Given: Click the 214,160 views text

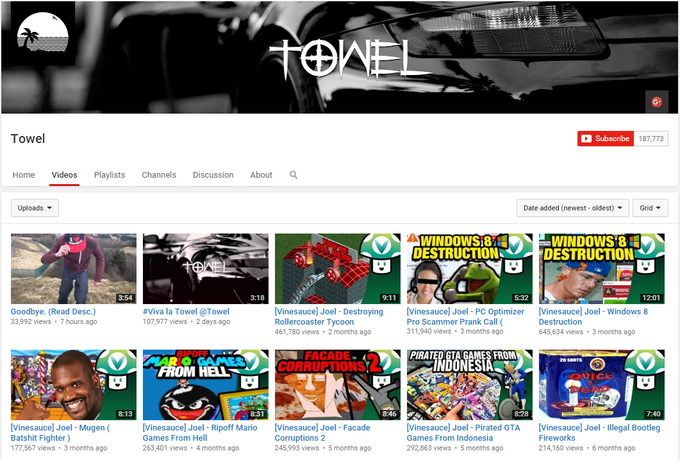Looking at the screenshot, I should [561, 448].
